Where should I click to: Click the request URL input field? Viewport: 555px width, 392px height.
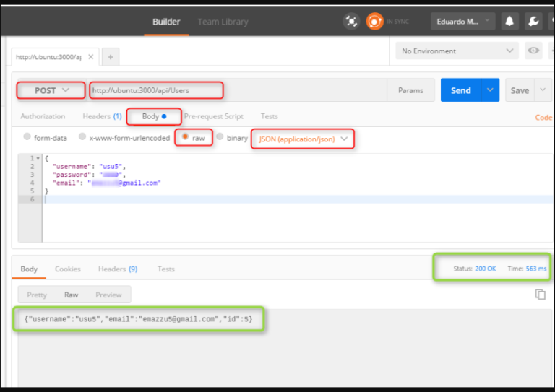[x=237, y=90]
